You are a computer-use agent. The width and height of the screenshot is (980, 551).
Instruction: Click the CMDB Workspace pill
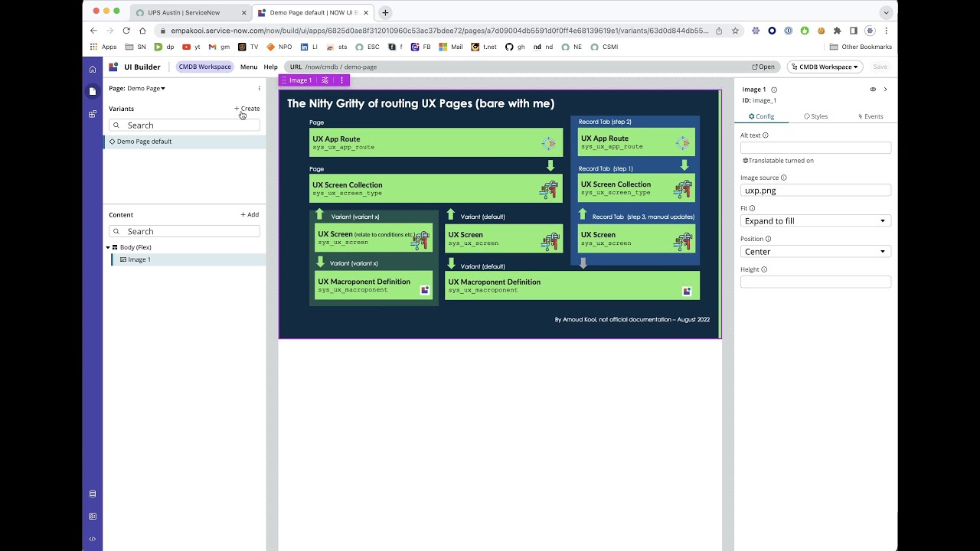(x=204, y=67)
